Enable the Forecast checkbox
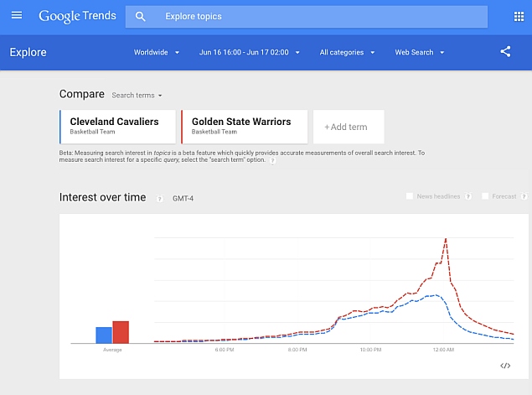Viewport: 532px width, 395px height. pos(485,196)
